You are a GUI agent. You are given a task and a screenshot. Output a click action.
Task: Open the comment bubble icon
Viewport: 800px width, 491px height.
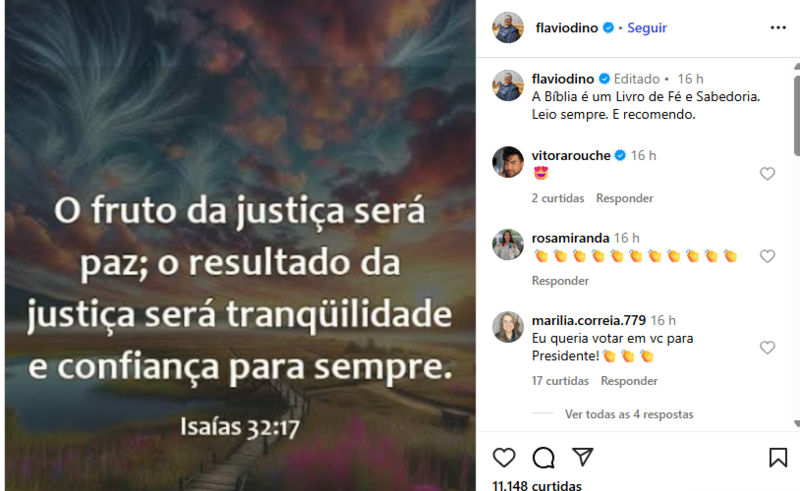pyautogui.click(x=543, y=457)
